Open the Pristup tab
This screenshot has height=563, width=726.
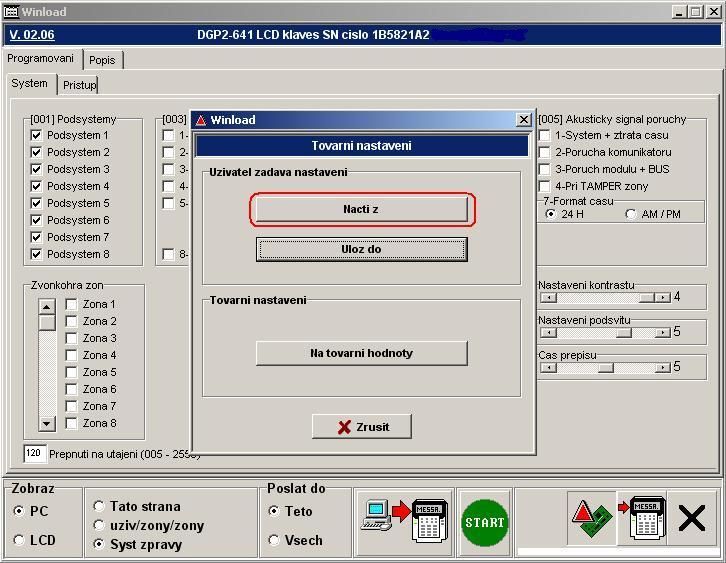pyautogui.click(x=79, y=85)
